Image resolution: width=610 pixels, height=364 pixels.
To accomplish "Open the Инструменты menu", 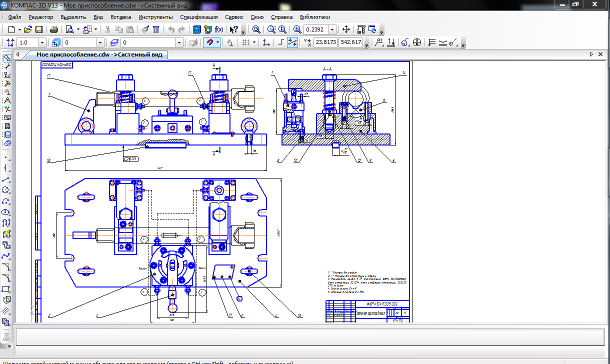I will point(155,17).
